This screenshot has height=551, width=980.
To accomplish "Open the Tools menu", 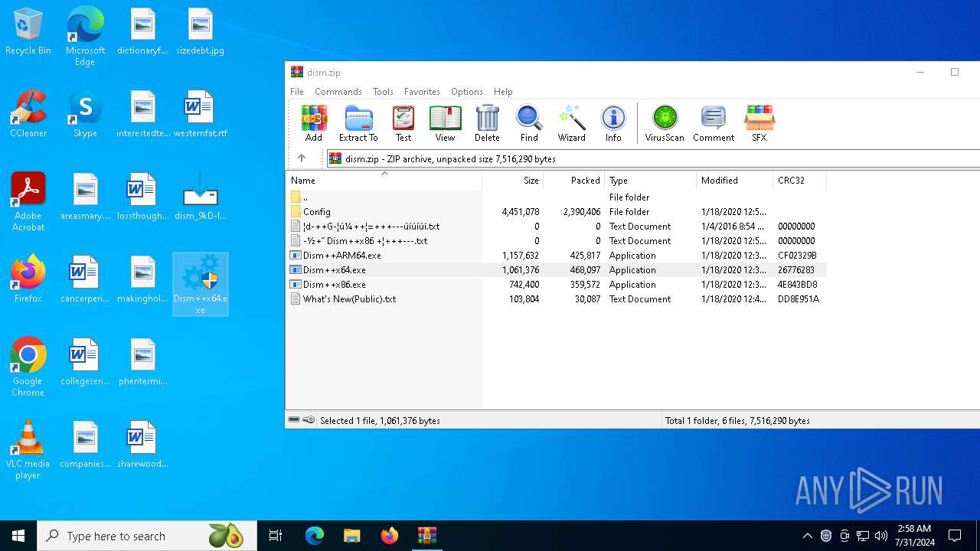I will tap(383, 91).
